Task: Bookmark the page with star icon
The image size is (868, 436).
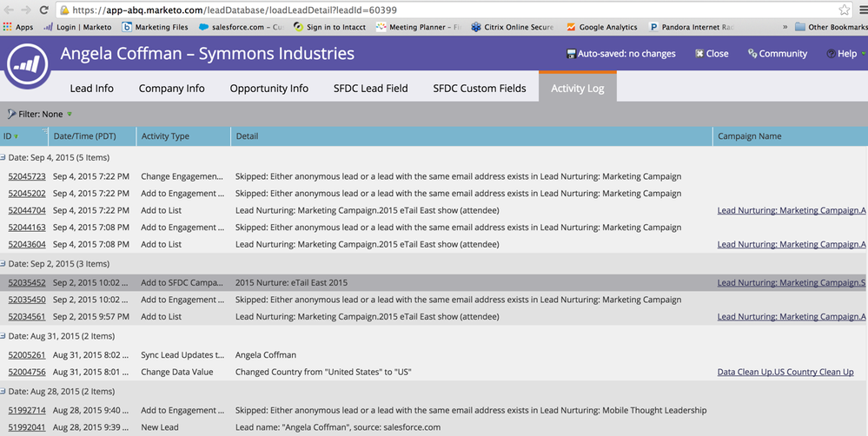Action: click(x=845, y=10)
